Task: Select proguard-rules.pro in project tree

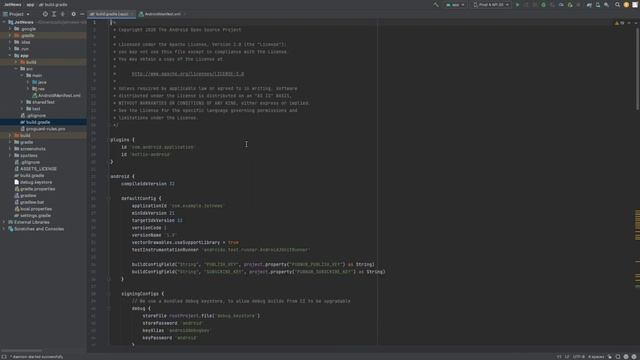Action: 43,129
